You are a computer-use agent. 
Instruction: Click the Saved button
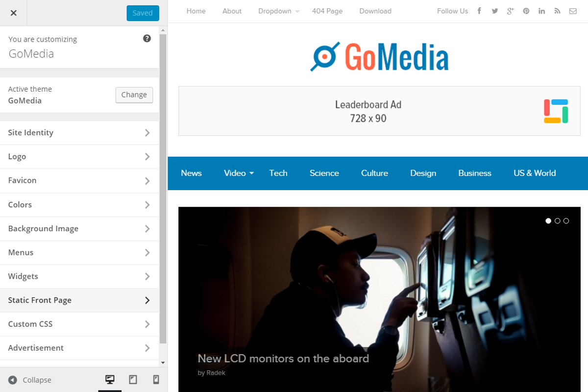click(143, 13)
